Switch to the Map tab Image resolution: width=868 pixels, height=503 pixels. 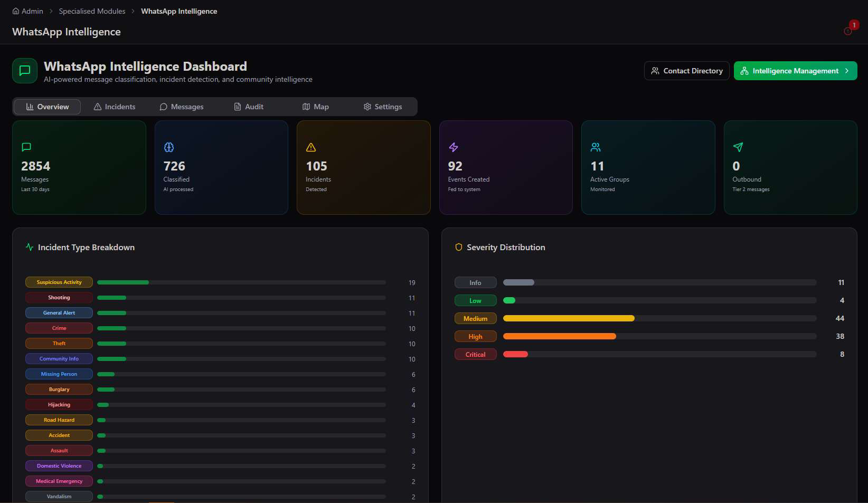pos(316,107)
